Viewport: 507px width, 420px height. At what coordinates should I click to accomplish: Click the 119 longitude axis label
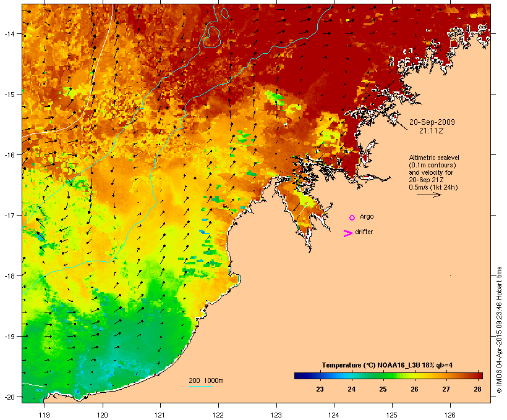click(x=45, y=415)
